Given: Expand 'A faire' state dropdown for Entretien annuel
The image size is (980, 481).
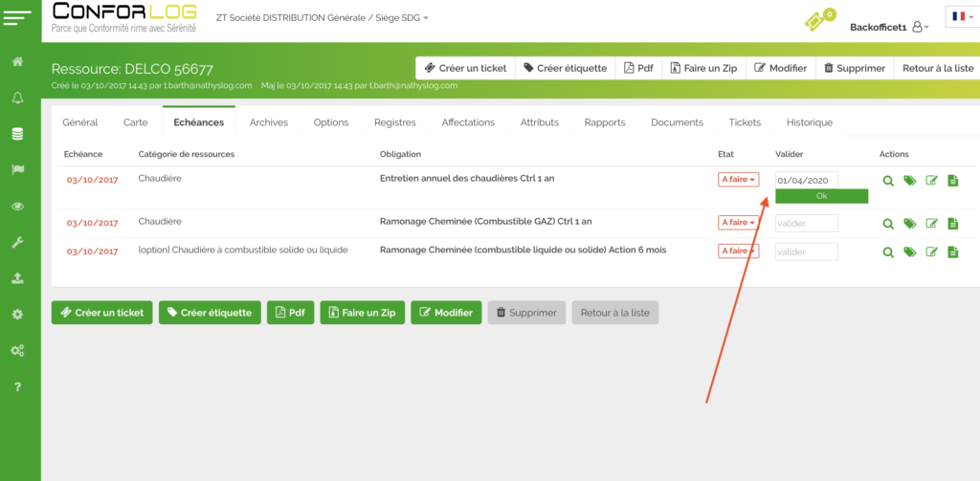Looking at the screenshot, I should (738, 180).
